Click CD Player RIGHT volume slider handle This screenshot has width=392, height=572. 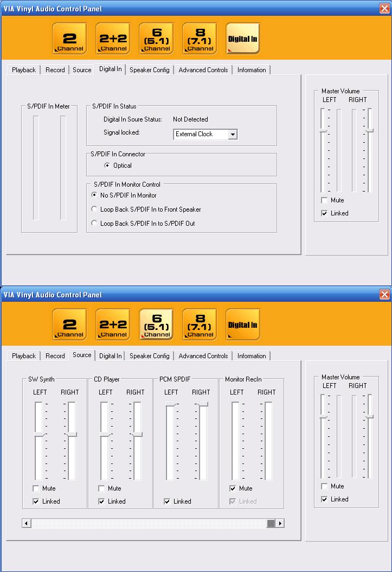click(x=137, y=435)
